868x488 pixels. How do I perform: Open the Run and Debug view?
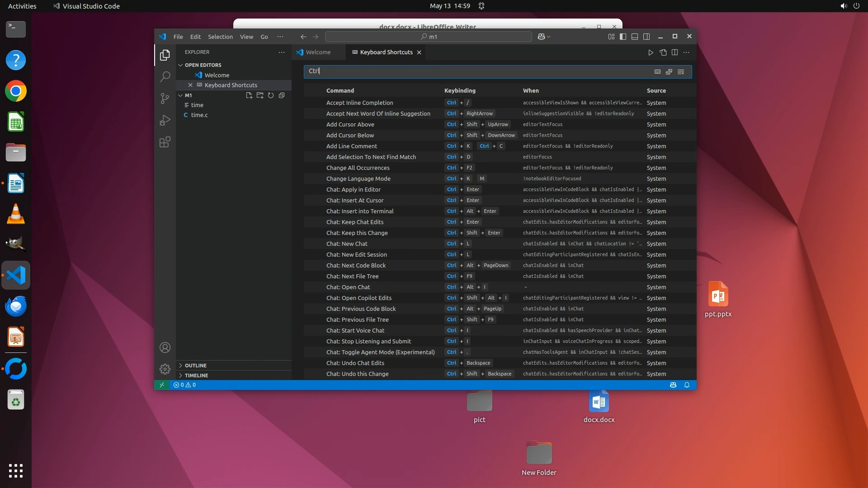point(165,120)
